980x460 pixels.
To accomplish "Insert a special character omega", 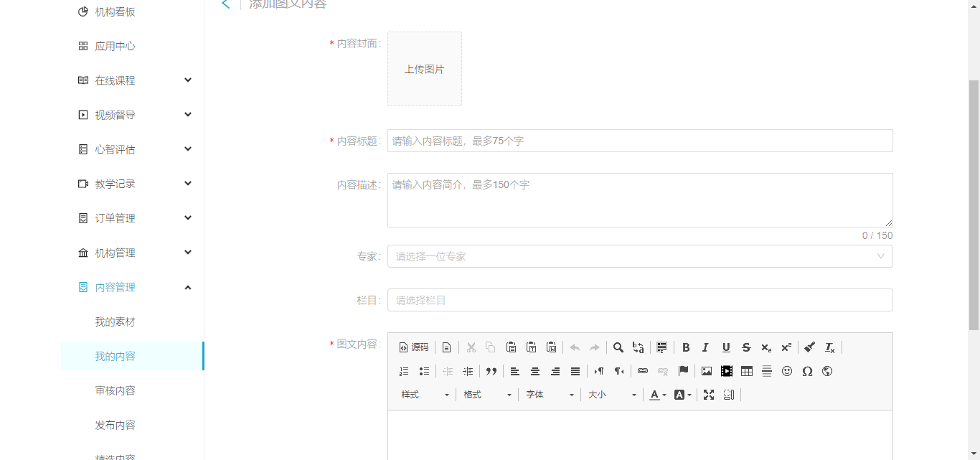I will click(x=807, y=371).
